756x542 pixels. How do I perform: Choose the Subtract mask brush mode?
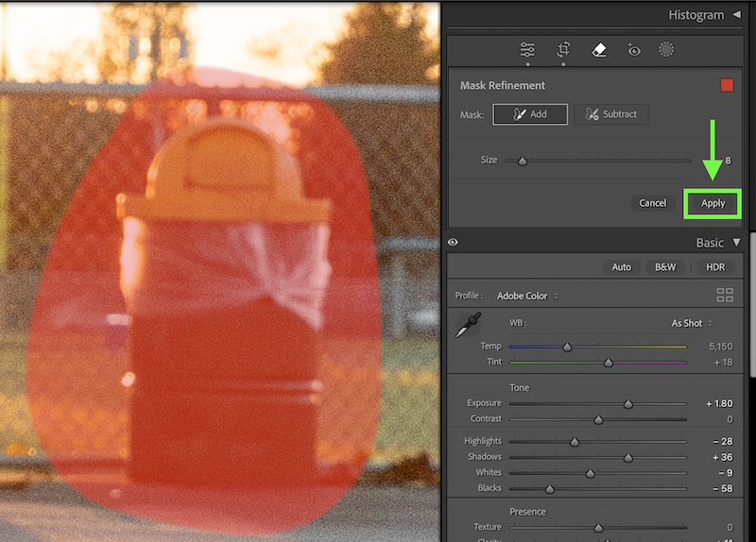pos(610,114)
